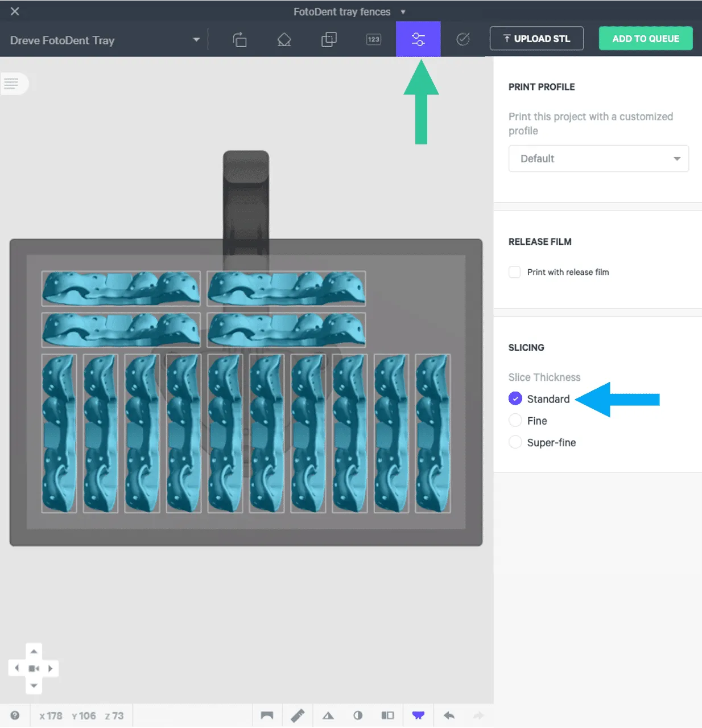This screenshot has height=728, width=702.
Task: Close the project with the X icon
Action: point(15,11)
